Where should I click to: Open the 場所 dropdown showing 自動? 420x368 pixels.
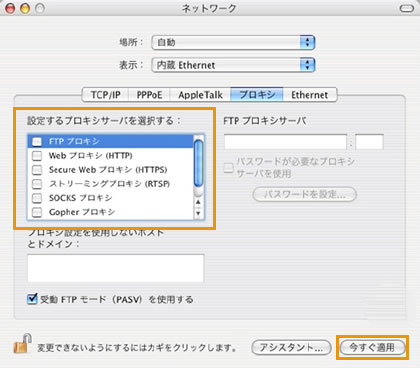tap(233, 42)
